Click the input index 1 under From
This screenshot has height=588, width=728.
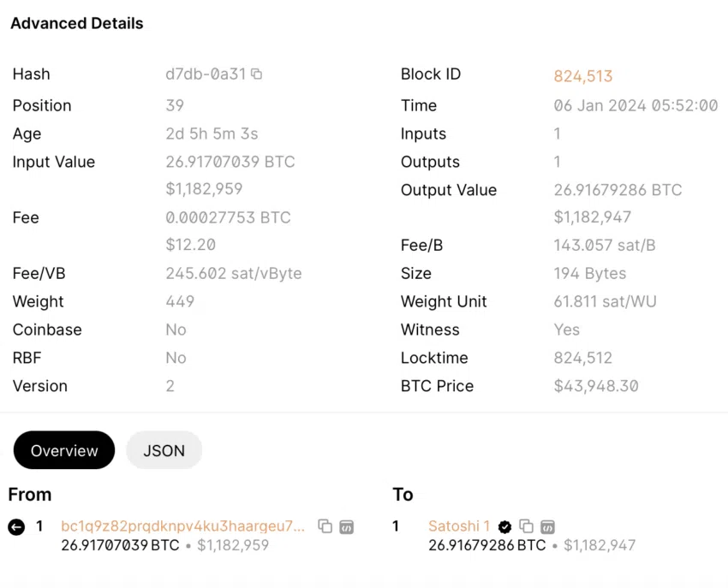(x=41, y=526)
